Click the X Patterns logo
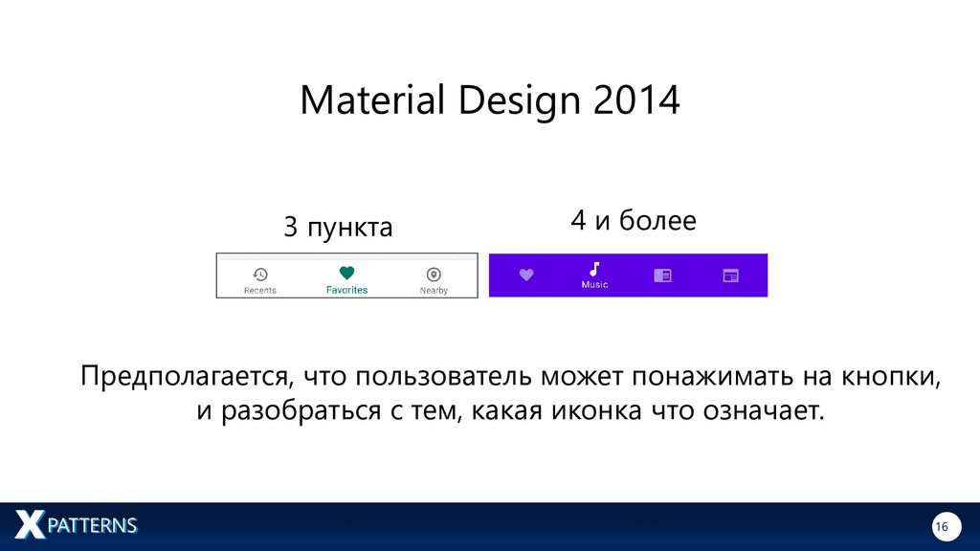The width and height of the screenshot is (980, 551). [76, 525]
